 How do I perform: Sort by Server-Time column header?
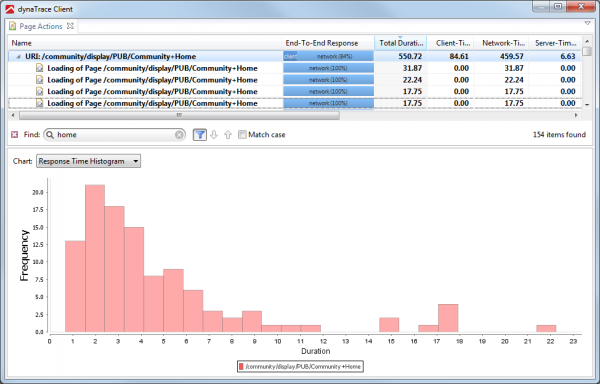[555, 43]
